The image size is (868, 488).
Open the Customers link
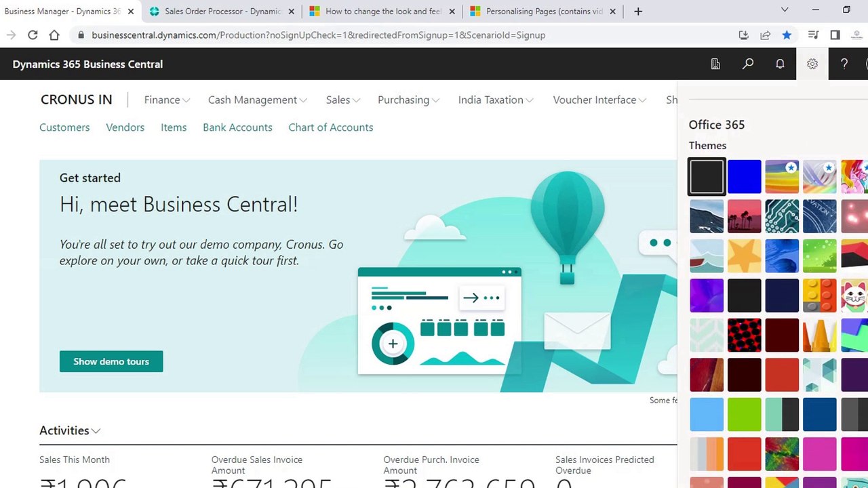point(64,127)
